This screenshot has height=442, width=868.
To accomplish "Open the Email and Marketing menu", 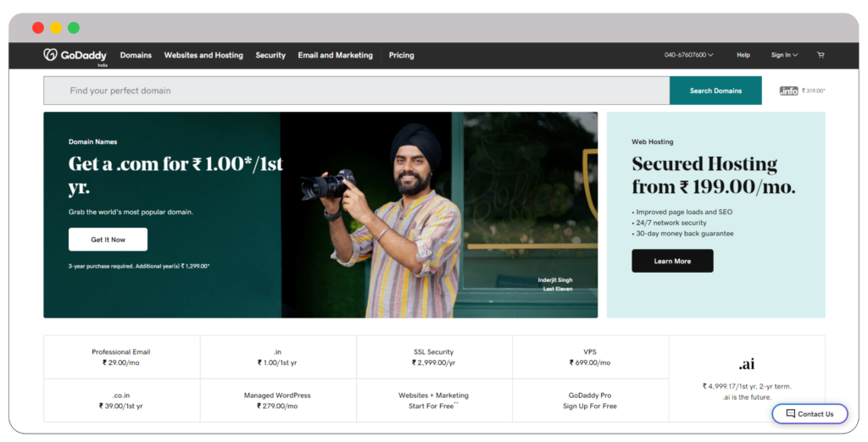I will [335, 55].
